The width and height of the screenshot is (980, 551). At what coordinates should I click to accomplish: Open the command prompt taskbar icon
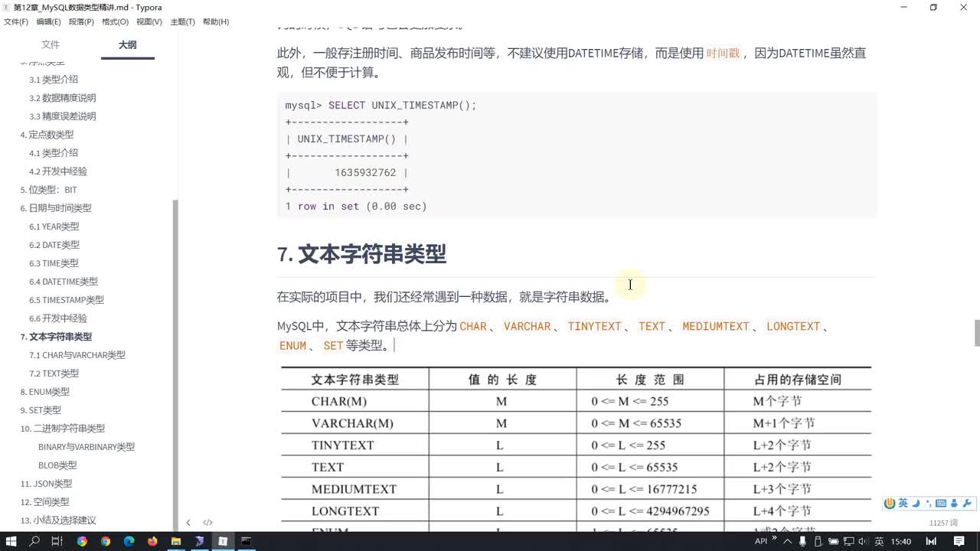[246, 541]
